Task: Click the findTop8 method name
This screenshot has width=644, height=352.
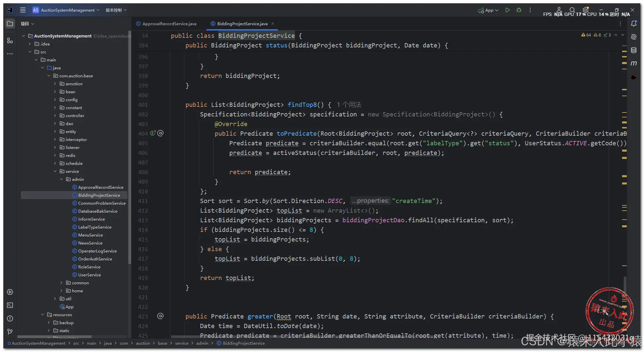Action: tap(302, 105)
